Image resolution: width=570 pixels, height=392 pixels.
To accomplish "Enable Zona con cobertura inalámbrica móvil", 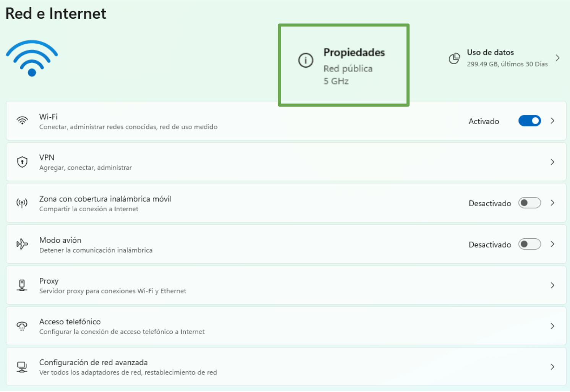I will click(x=530, y=203).
